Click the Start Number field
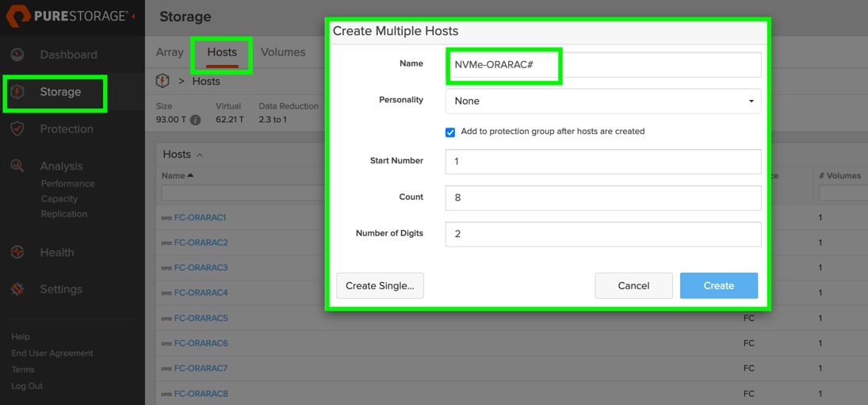Image resolution: width=868 pixels, height=405 pixels. pyautogui.click(x=603, y=162)
